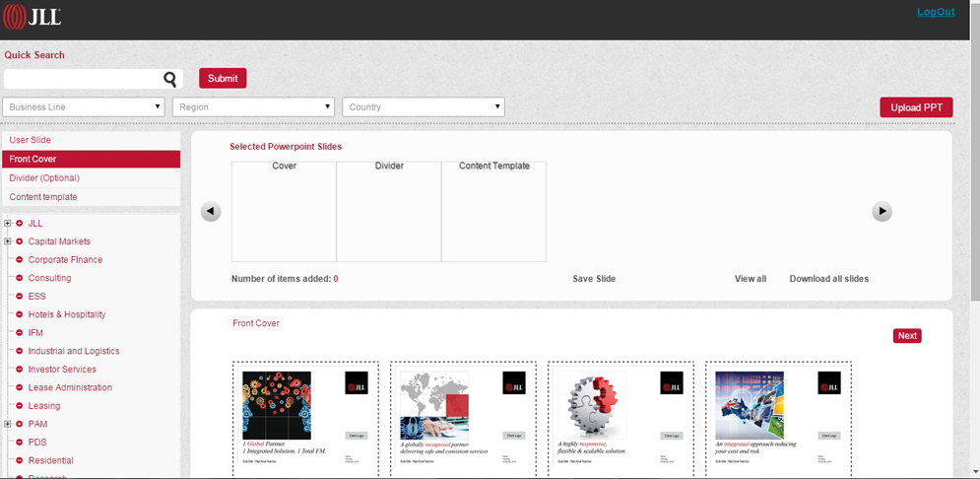Click the red circle icon beside Lease Administration
Screen dimensions: 980x479
pyautogui.click(x=20, y=387)
